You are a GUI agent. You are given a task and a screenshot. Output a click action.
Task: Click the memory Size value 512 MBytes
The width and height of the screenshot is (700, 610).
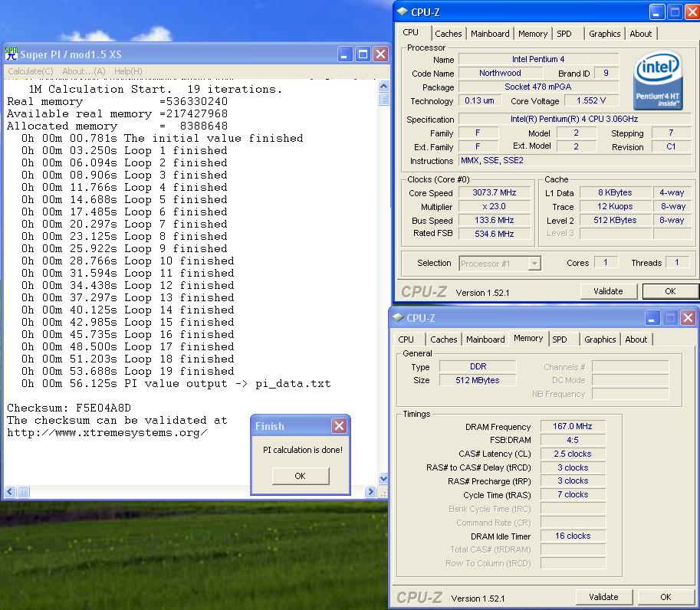click(x=477, y=380)
